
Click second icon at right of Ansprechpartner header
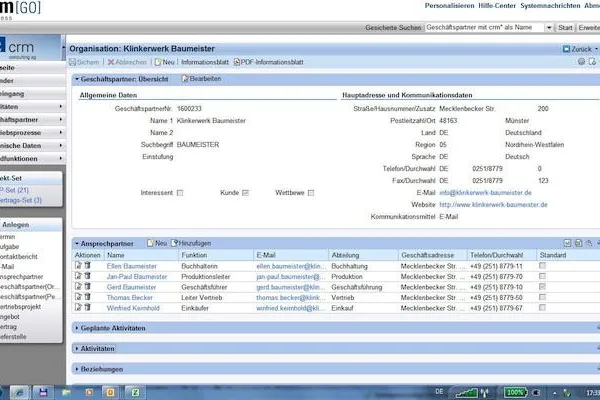tap(579, 243)
